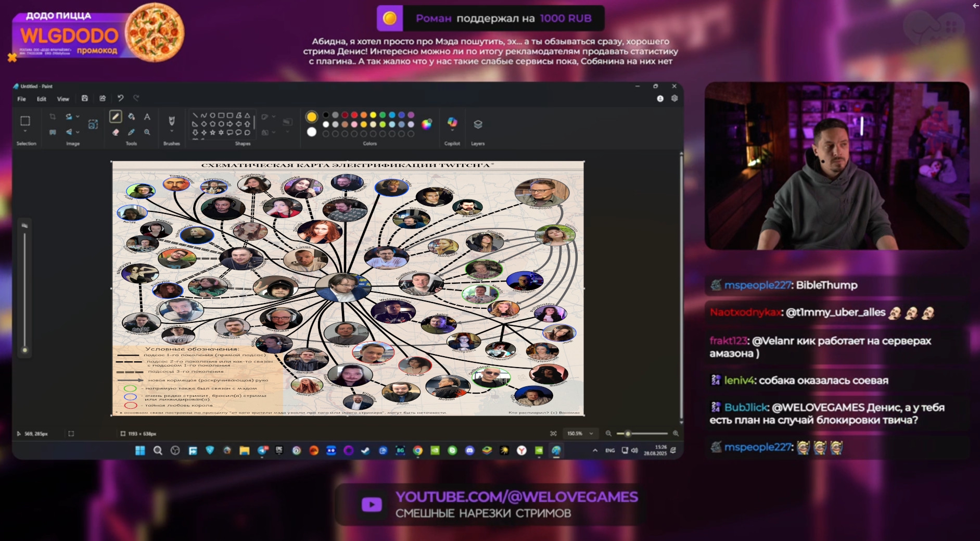Screen dimensions: 980x541
Task: Select Color 1 yellow primary swatch
Action: point(311,116)
